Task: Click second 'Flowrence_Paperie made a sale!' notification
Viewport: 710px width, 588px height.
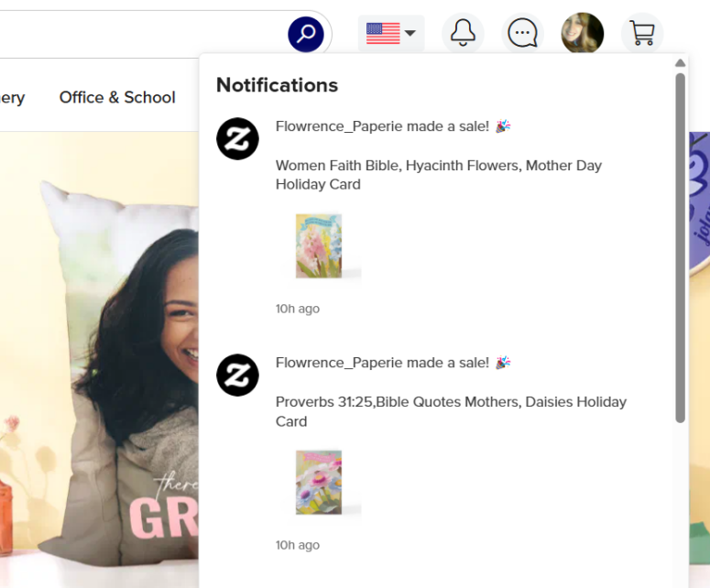Action: tap(382, 363)
